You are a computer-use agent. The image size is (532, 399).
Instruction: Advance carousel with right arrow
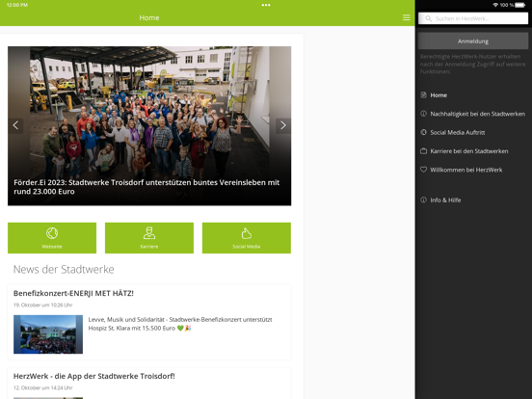point(283,125)
